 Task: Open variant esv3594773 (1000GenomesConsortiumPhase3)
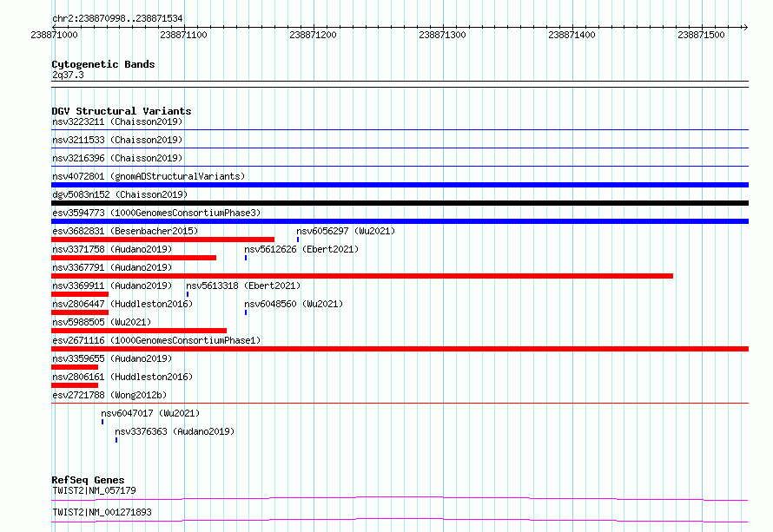click(x=156, y=213)
